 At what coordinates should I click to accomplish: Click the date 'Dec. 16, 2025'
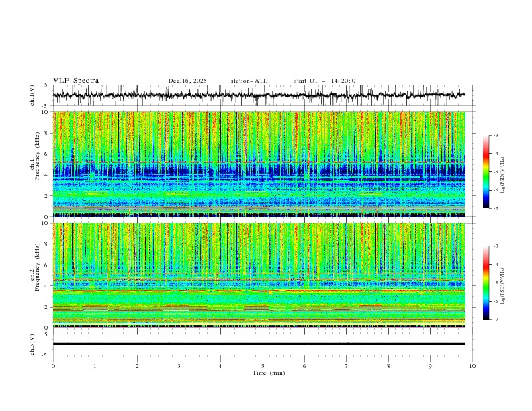(187, 81)
